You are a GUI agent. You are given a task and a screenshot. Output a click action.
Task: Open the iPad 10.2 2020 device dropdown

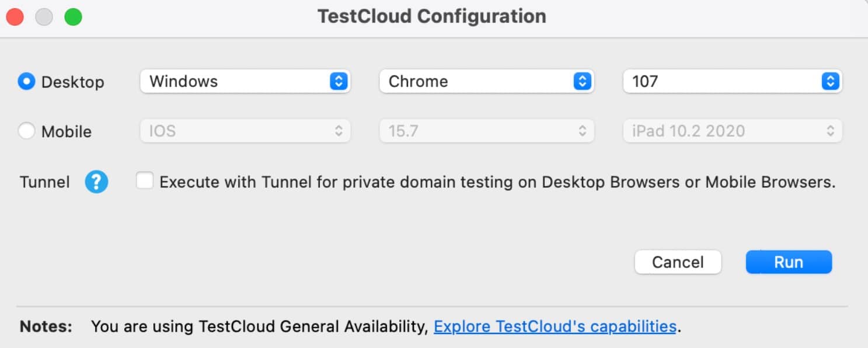coord(733,131)
